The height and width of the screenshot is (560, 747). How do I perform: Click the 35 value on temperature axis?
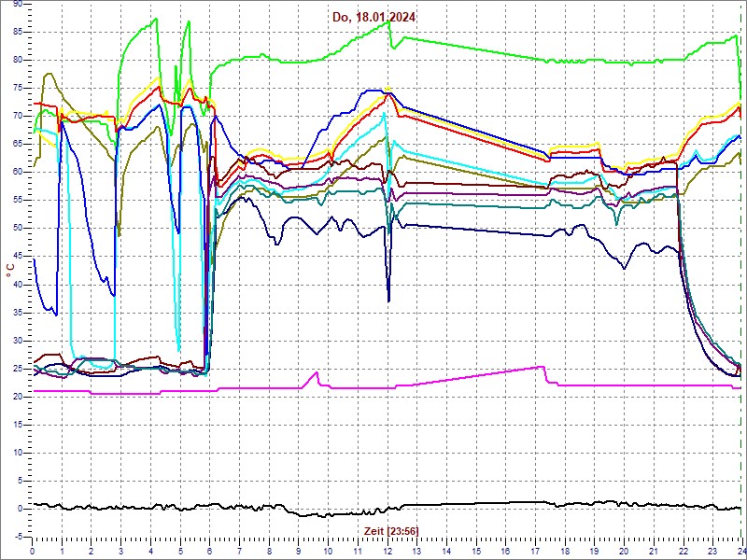[17, 313]
